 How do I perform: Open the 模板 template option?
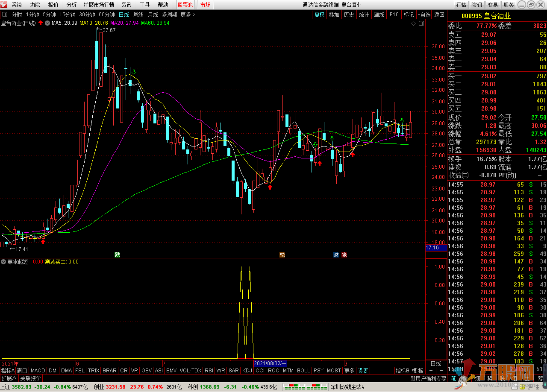[x=418, y=371]
